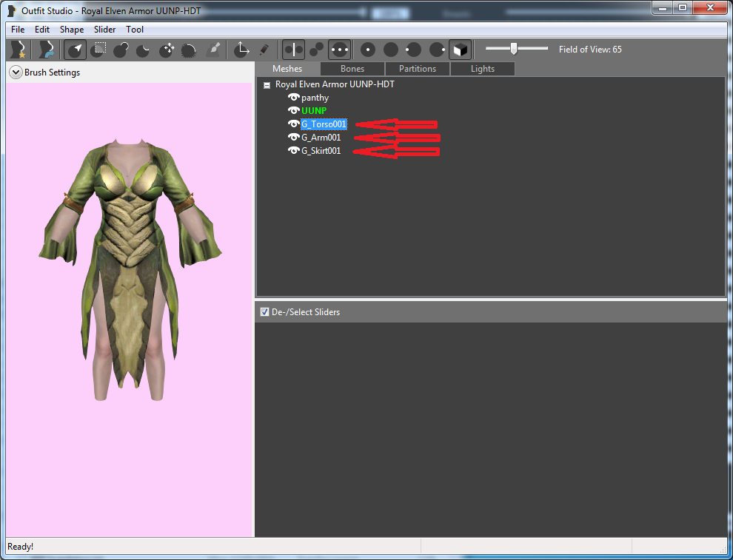Switch to the Meshes tab
The image size is (733, 560).
(x=287, y=69)
